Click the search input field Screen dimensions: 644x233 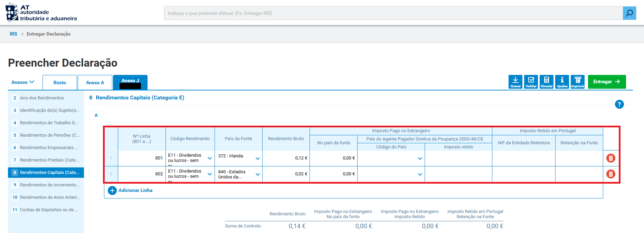[x=394, y=13]
